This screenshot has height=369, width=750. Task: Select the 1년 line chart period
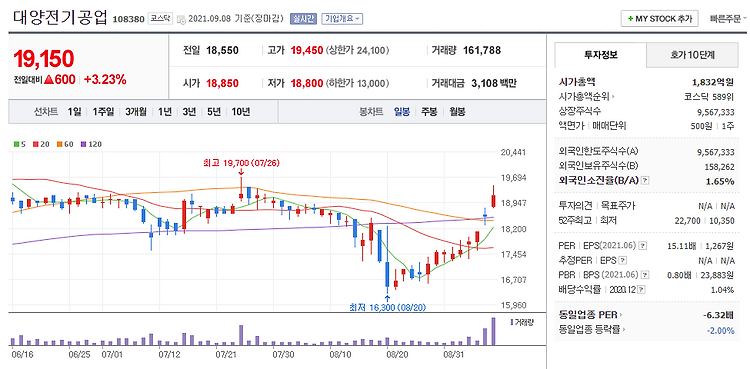coord(165,112)
